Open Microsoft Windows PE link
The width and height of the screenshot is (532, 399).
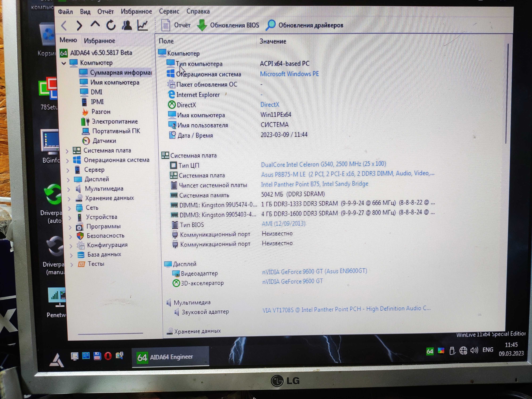coord(289,74)
